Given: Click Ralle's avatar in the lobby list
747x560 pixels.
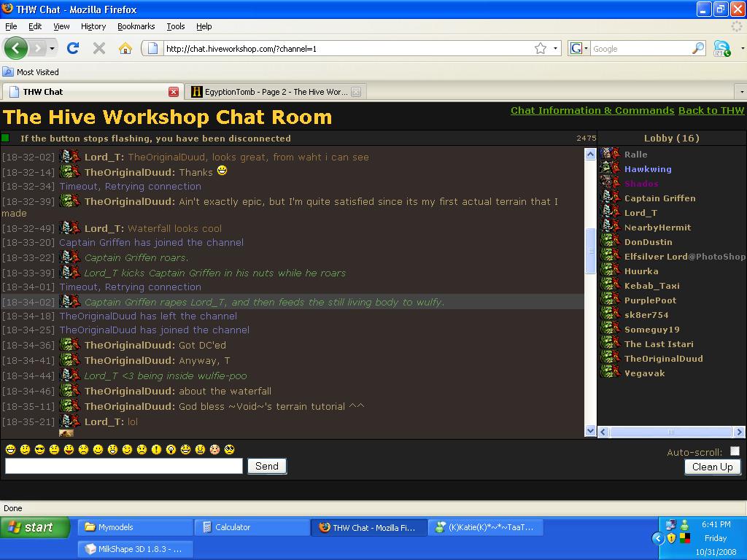Looking at the screenshot, I should coord(610,154).
